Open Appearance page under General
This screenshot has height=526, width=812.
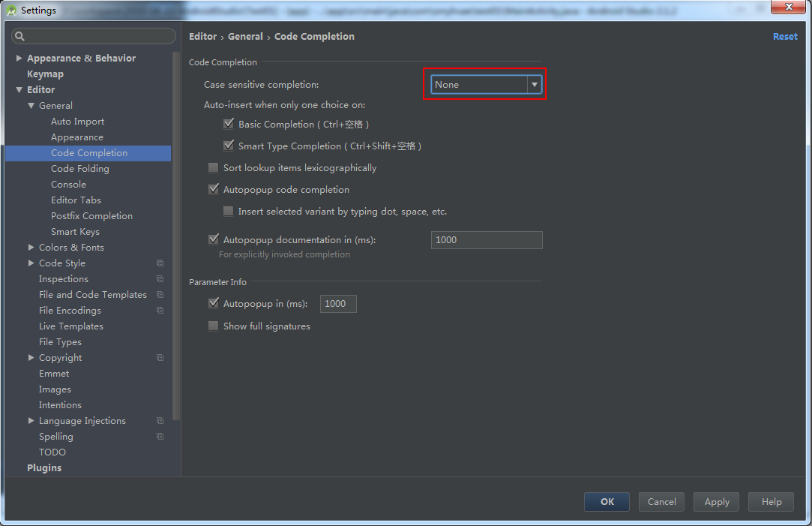77,137
